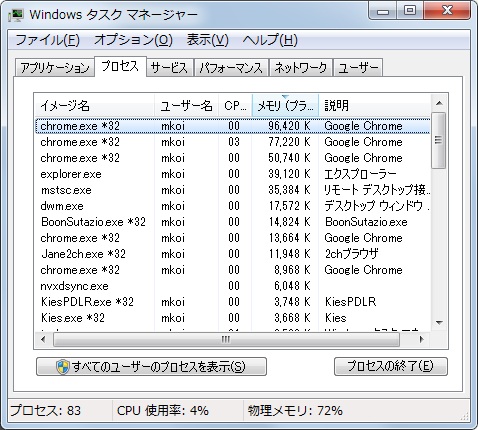Open the パフォーマンス tab
Viewport: 478px width, 430px height.
(231, 68)
